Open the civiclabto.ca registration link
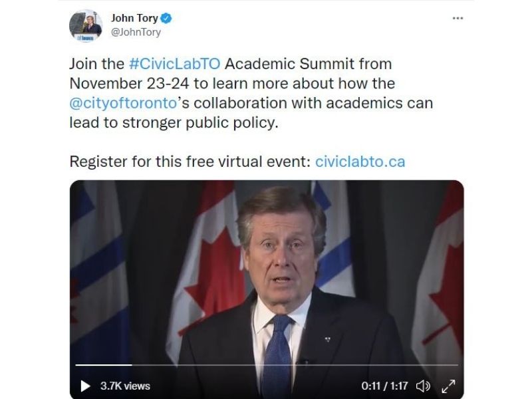This screenshot has height=399, width=532. point(360,162)
